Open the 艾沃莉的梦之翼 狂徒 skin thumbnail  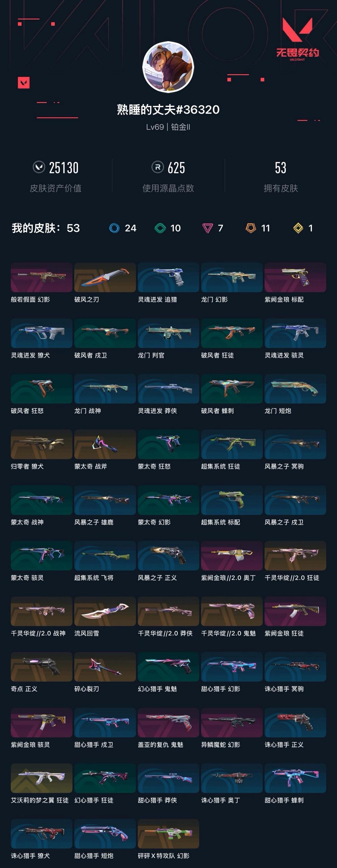tap(42, 778)
